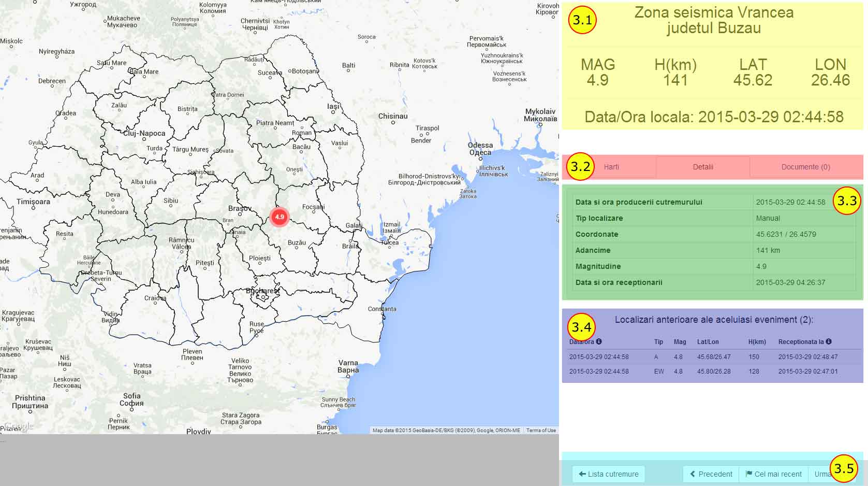Click the yellow 3.3 annotation badge
The height and width of the screenshot is (486, 868).
847,201
